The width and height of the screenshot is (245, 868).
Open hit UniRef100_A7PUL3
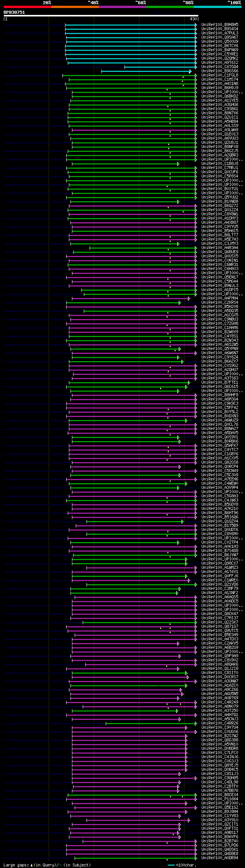click(220, 33)
